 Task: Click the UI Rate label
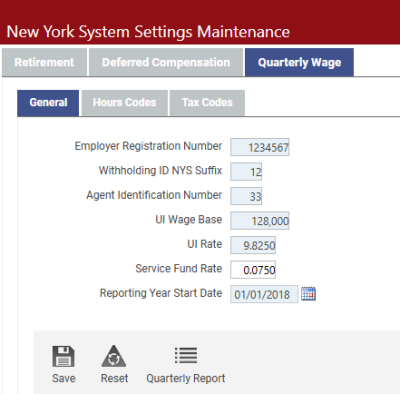click(x=205, y=244)
